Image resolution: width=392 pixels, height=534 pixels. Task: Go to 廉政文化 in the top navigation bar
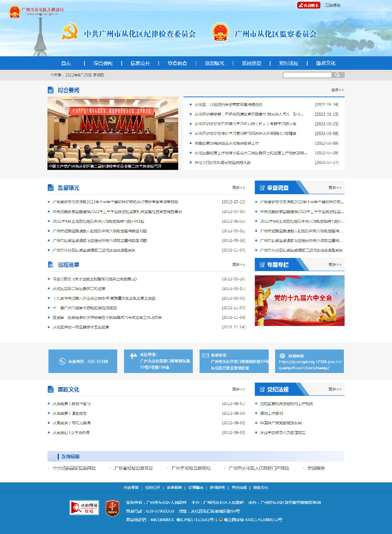[x=326, y=63]
